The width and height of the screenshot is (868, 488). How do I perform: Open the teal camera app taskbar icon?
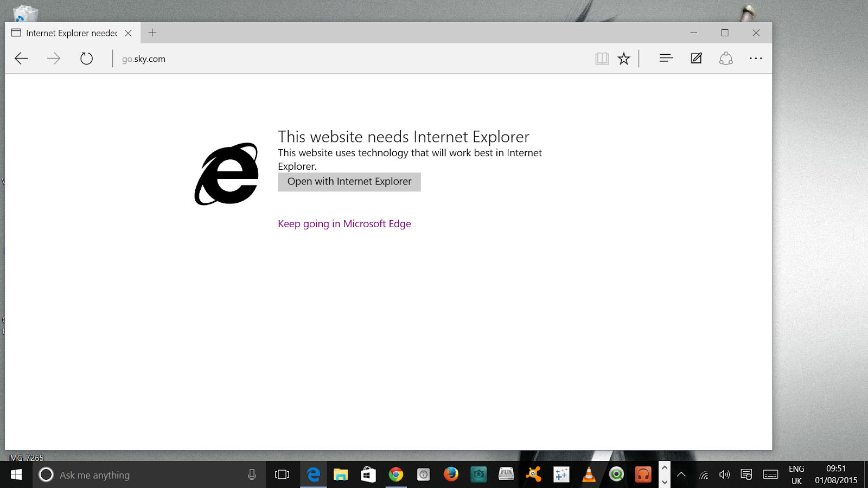[x=478, y=475]
